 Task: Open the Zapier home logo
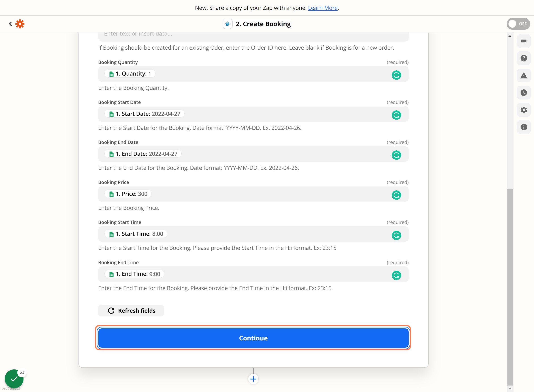coord(20,24)
